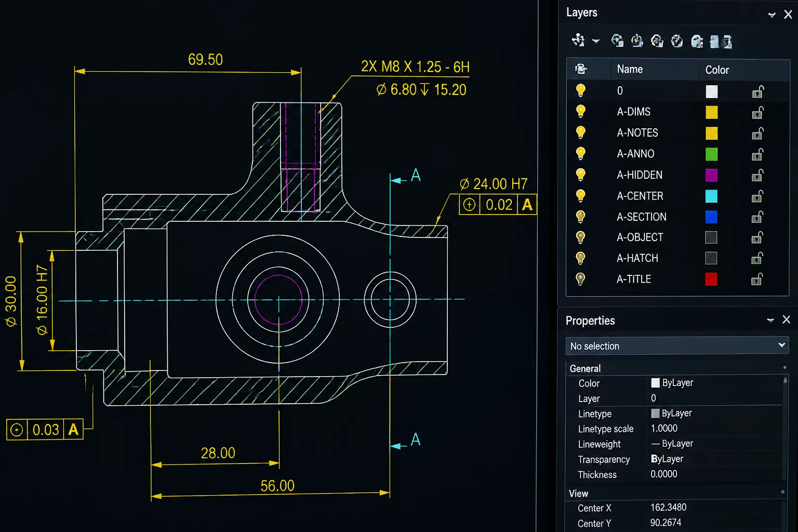Toggle the A-HATCH layer bulb

pyautogui.click(x=581, y=258)
